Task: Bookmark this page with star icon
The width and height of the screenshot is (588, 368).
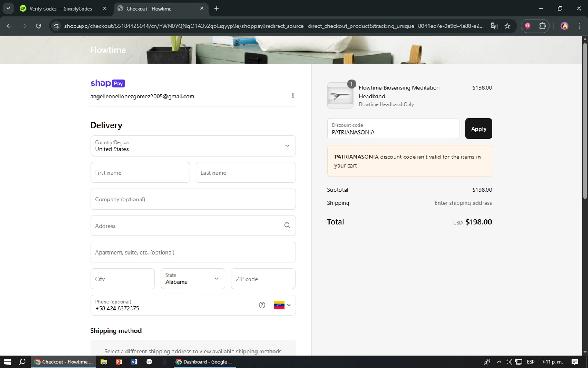Action: pos(507,26)
